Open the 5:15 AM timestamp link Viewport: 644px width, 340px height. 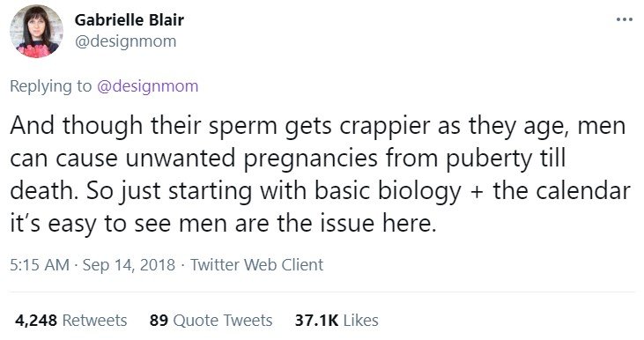(x=40, y=265)
